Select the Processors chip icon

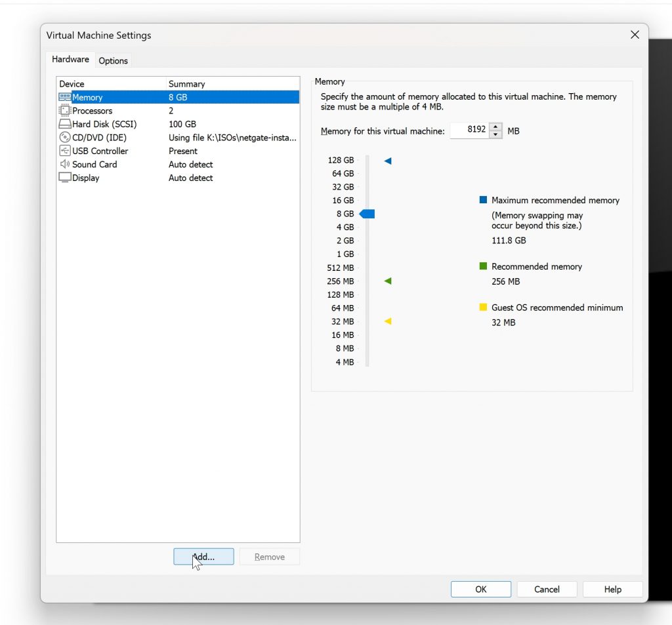click(64, 111)
